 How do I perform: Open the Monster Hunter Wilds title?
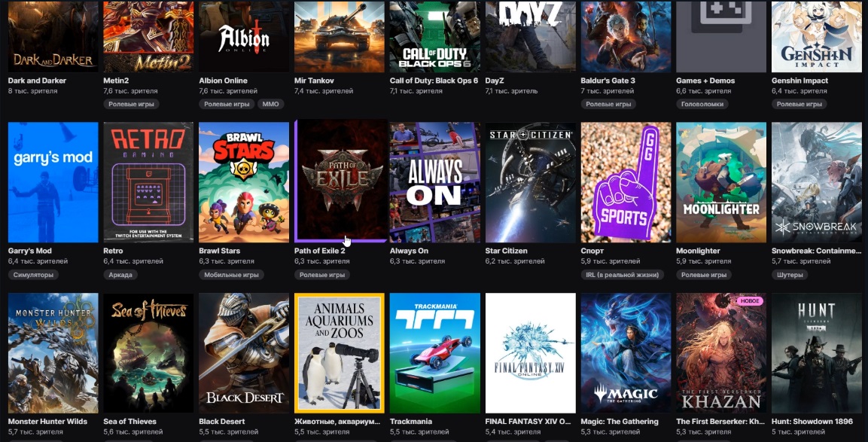click(47, 422)
